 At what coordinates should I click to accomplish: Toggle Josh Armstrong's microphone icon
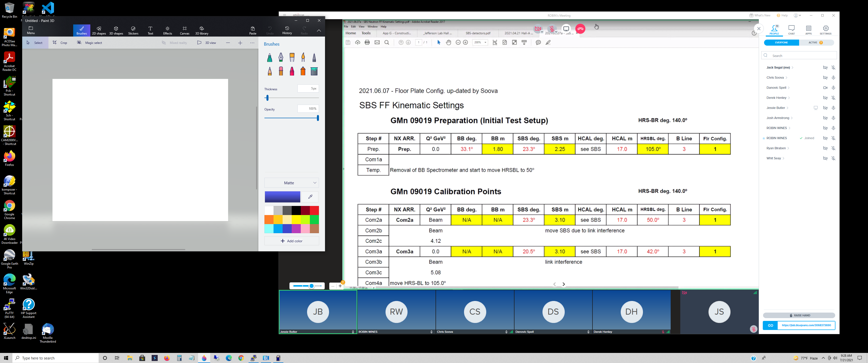pos(833,118)
